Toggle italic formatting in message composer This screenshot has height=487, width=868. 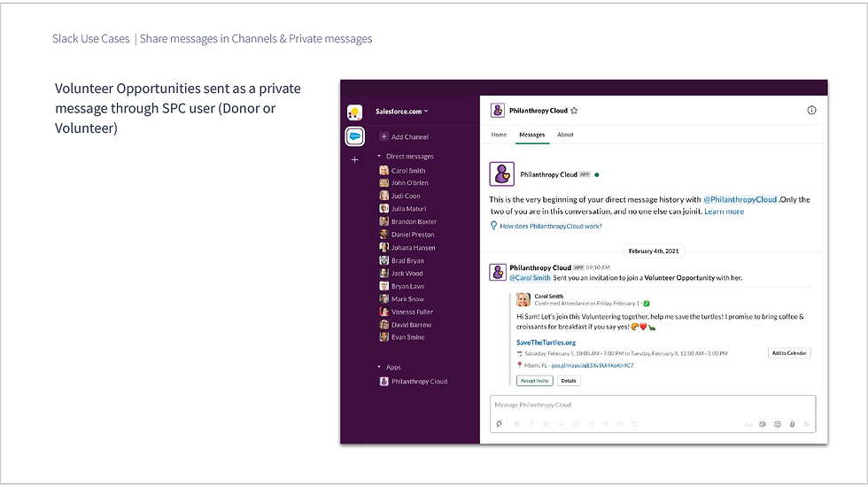[x=531, y=424]
